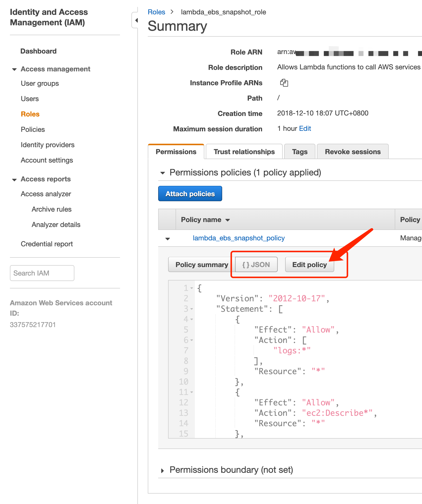Click the "2012-10-17" version value
The width and height of the screenshot is (422, 504).
(297, 298)
